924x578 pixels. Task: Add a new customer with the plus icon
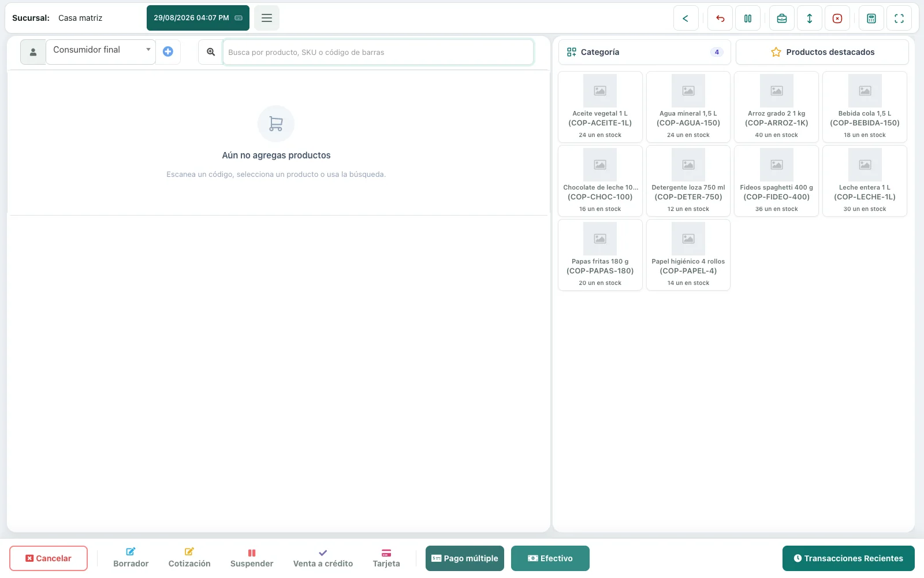168,51
